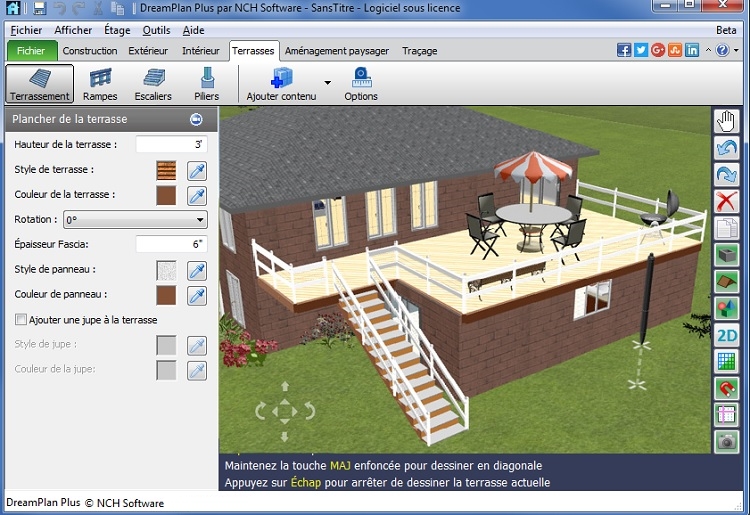This screenshot has height=515, width=750.
Task: Click the Hauteur de la terrasse field
Action: point(172,144)
